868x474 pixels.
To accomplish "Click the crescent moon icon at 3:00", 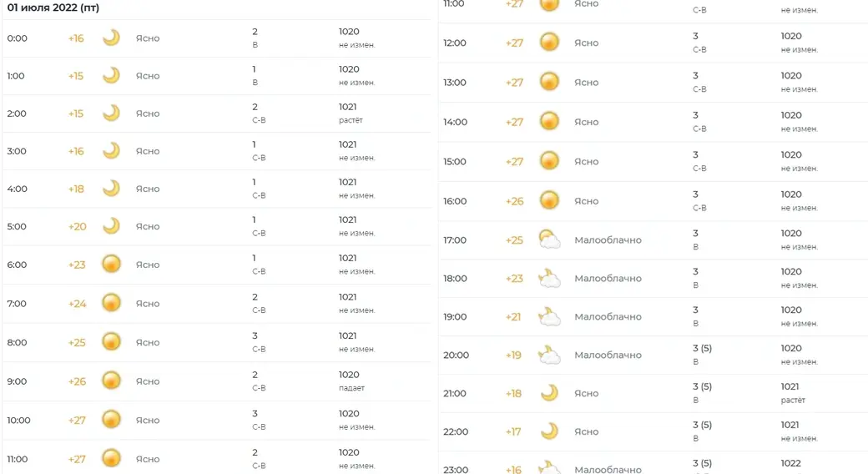I will 111,151.
